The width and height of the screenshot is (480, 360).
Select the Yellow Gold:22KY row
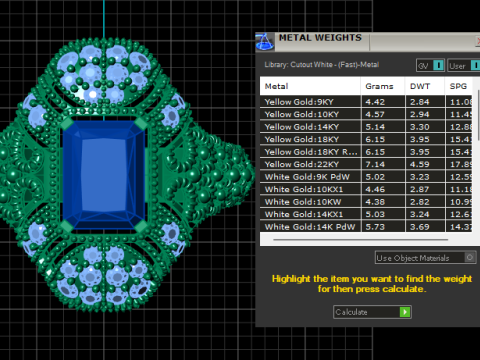(366, 164)
